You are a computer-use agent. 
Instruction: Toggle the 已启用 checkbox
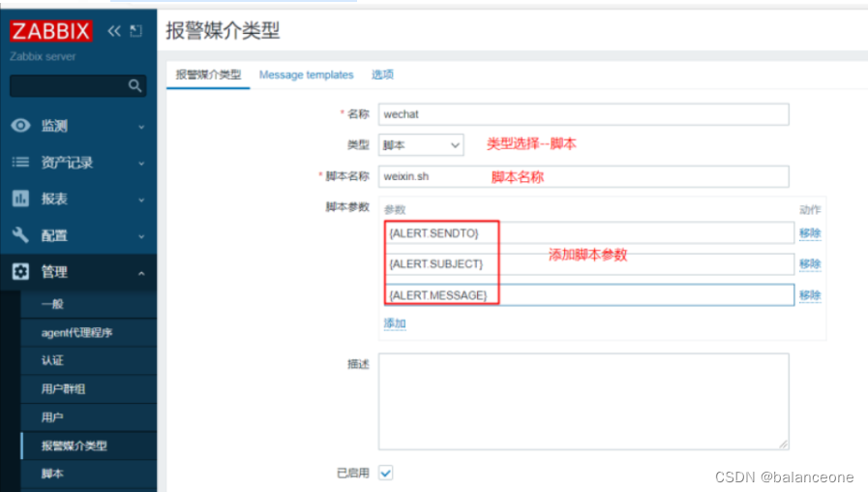tap(386, 473)
